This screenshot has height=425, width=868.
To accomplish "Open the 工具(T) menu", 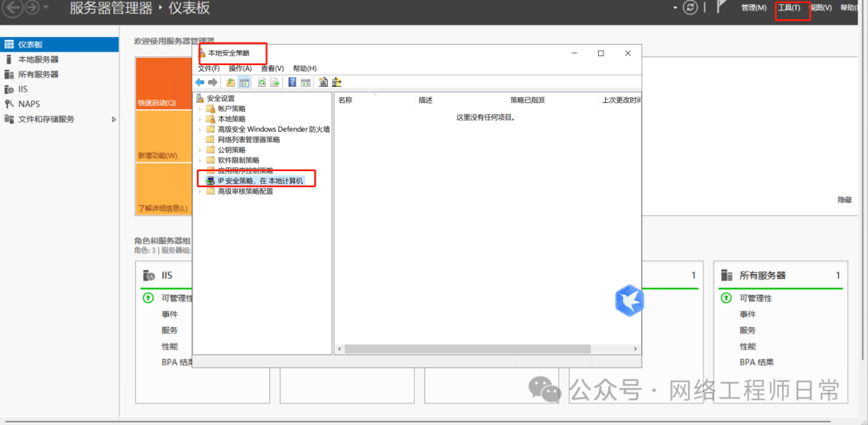I will [x=789, y=8].
